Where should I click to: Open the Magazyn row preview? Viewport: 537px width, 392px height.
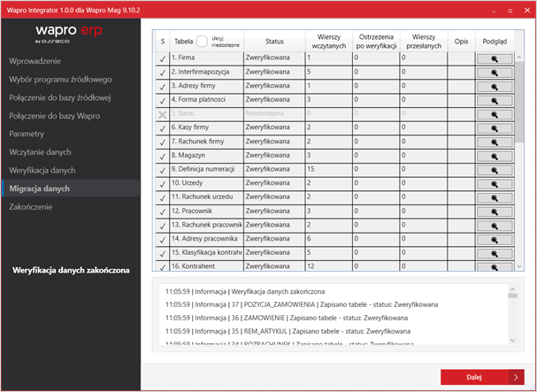[x=495, y=156]
